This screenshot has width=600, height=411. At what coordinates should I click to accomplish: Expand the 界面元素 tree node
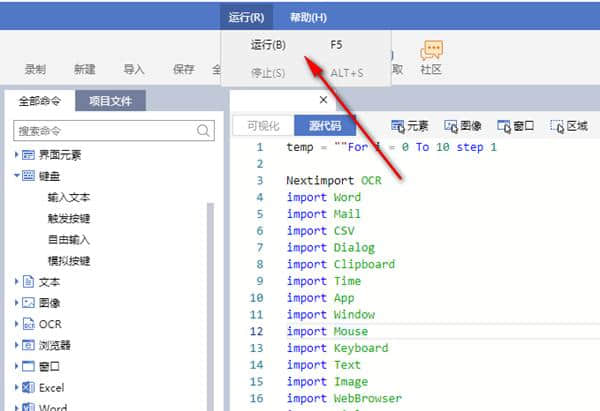16,155
